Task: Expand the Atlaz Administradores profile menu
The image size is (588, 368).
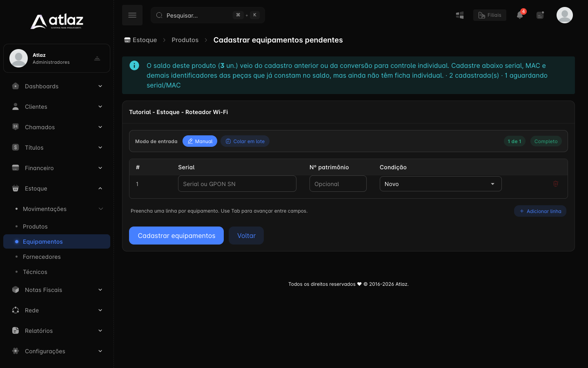Action: coord(97,58)
